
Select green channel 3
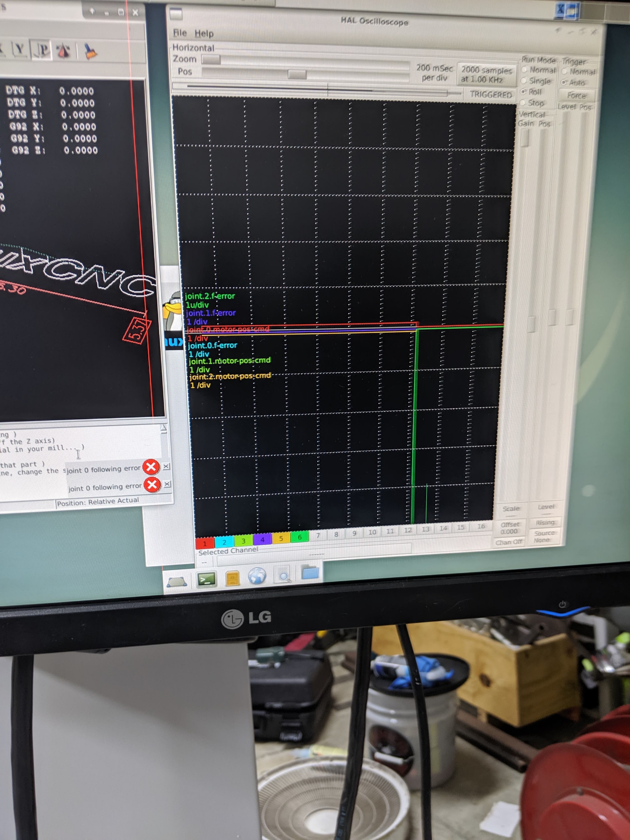243,540
